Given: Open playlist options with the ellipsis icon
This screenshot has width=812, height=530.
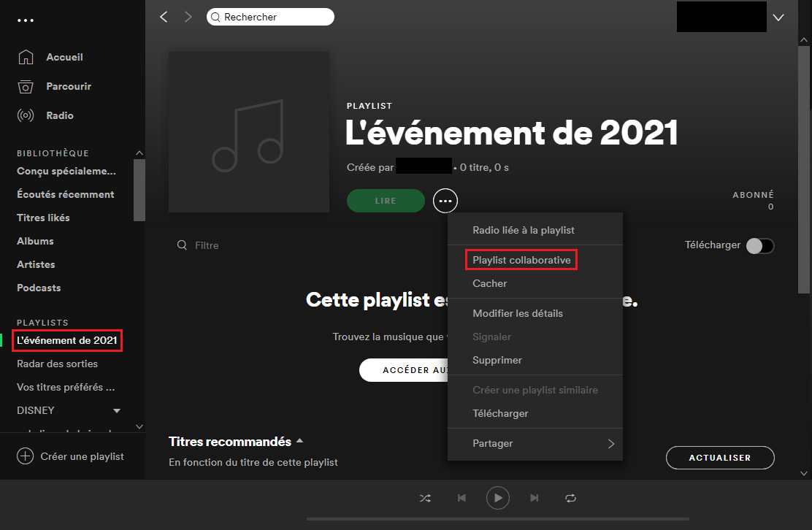Looking at the screenshot, I should [445, 200].
